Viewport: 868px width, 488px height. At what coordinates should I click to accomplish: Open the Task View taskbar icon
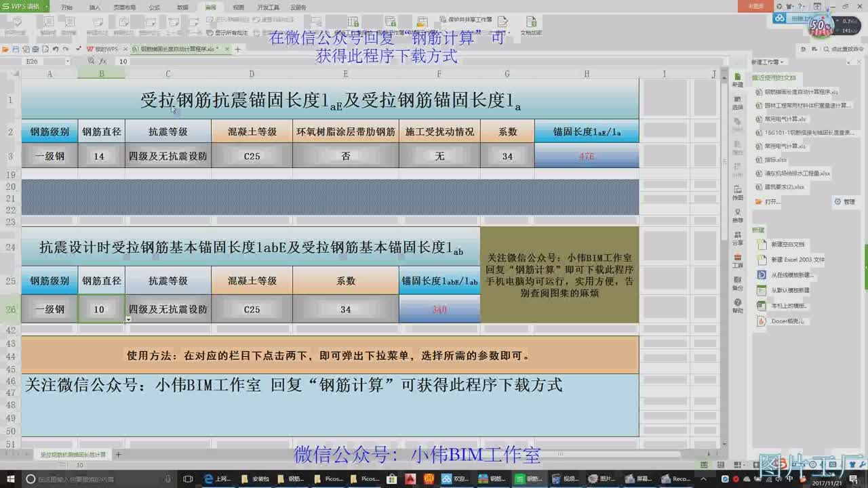pyautogui.click(x=189, y=479)
